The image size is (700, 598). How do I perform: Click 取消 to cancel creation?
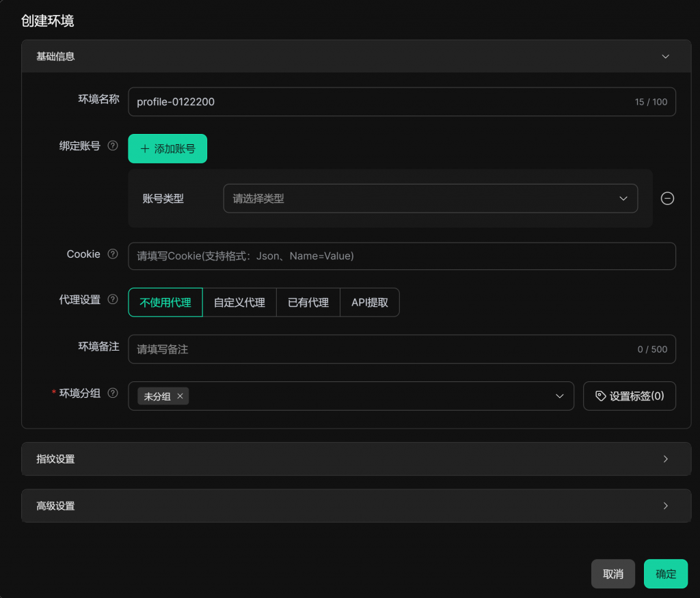(612, 574)
